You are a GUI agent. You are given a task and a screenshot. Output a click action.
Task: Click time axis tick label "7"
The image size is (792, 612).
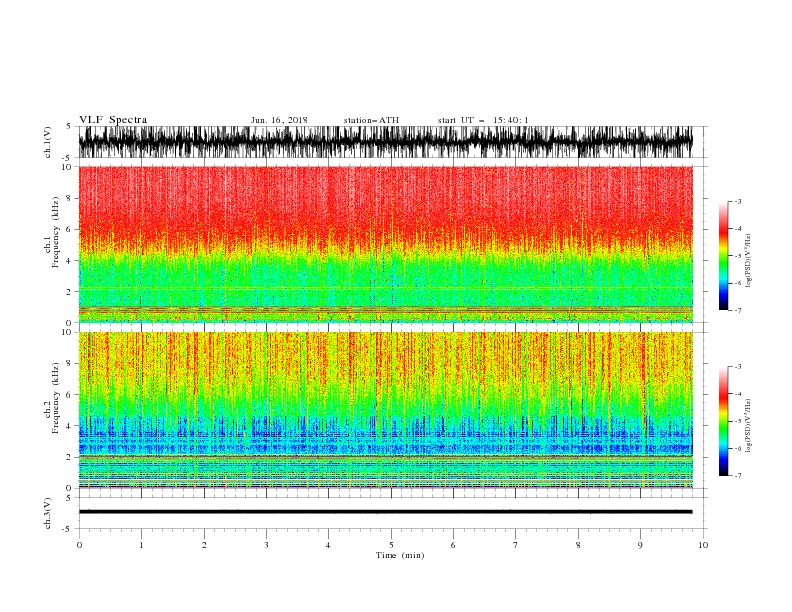tap(516, 545)
